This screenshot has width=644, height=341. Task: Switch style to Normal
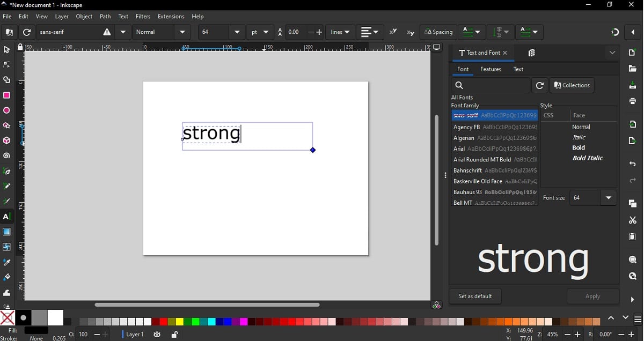point(581,127)
